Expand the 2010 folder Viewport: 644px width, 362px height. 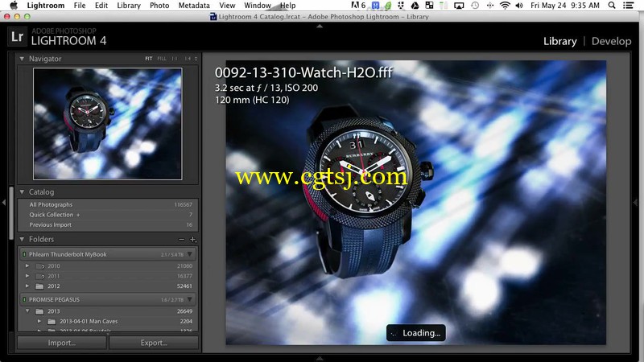coord(27,266)
